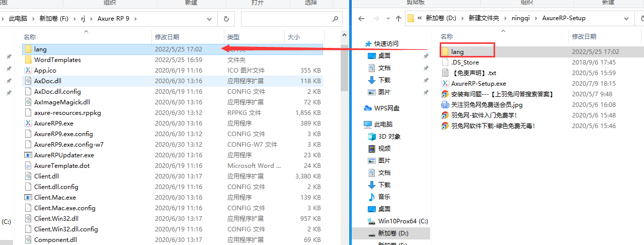This screenshot has width=644, height=245.
Task: Expand the chevron after Axure RP 9
Action: [135, 19]
